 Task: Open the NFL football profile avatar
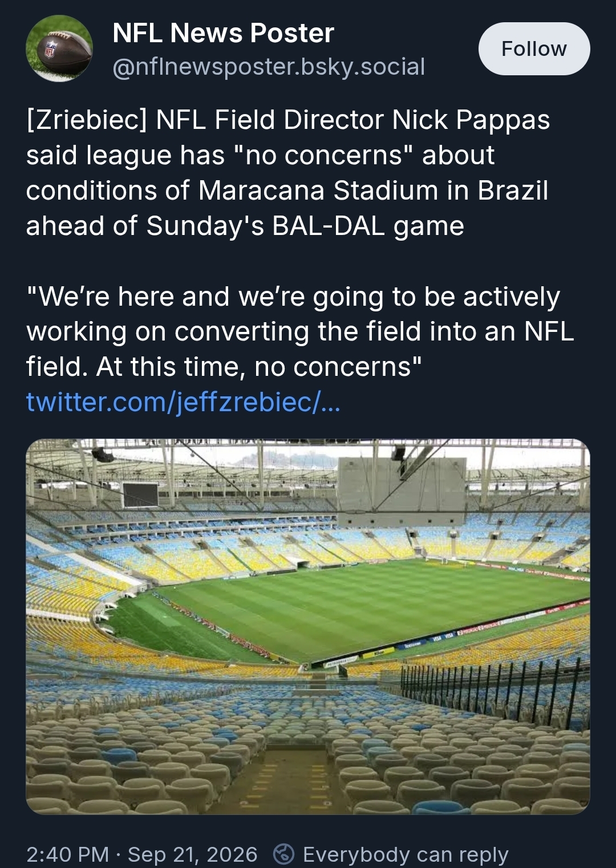(x=59, y=48)
